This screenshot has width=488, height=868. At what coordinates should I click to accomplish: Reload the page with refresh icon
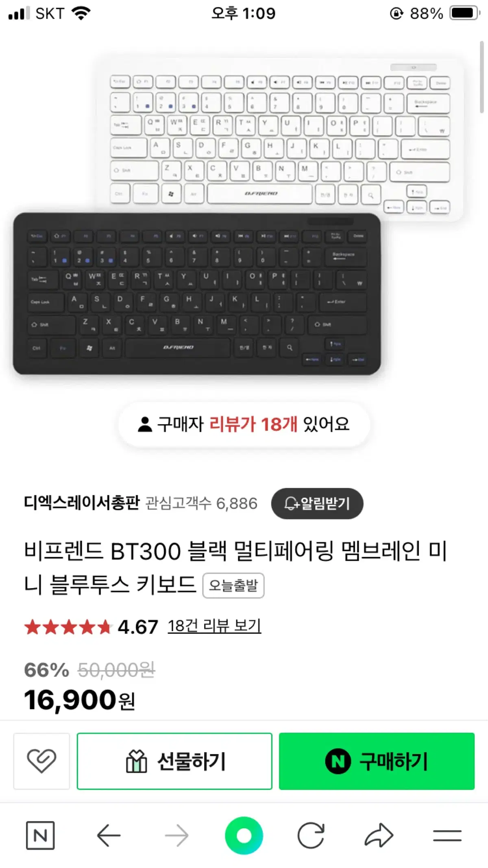[x=311, y=835]
